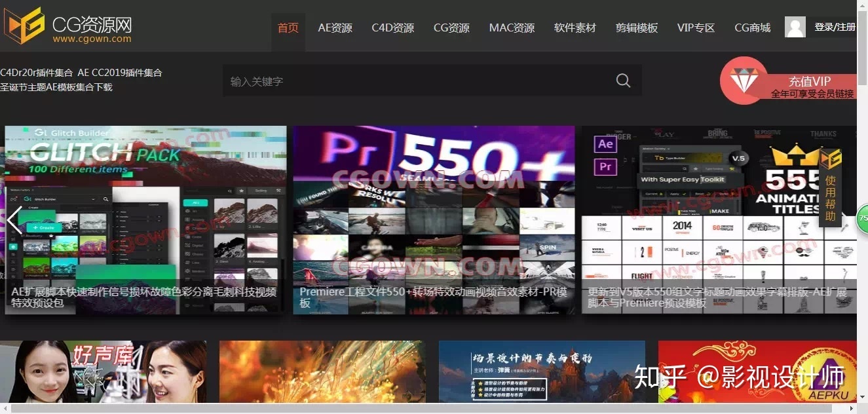The image size is (868, 414).
Task: Open the 剪辑模板 menu
Action: [x=637, y=28]
